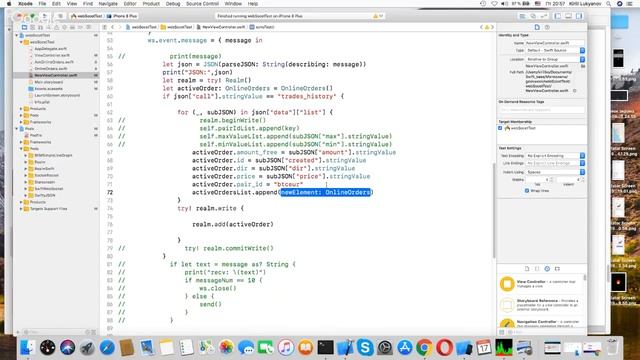The width and height of the screenshot is (640, 360).
Task: Open Activity Monitor from the Dock
Action: (x=504, y=347)
